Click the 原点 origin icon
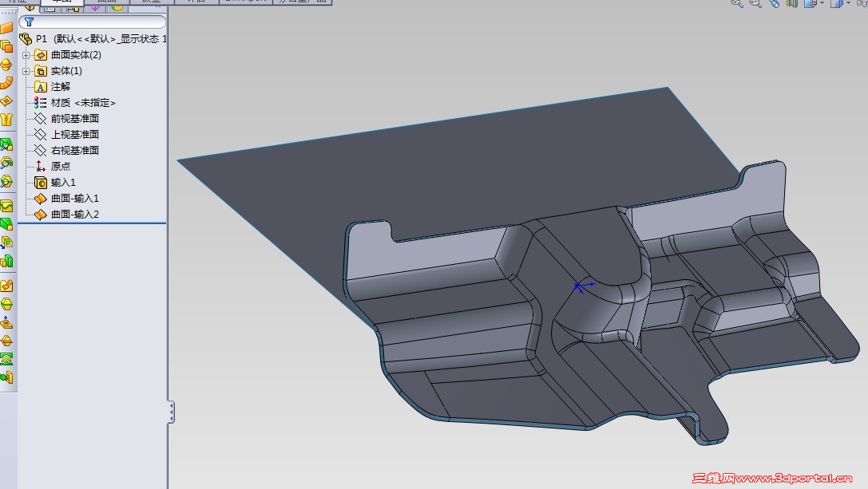This screenshot has width=868, height=489. (41, 167)
